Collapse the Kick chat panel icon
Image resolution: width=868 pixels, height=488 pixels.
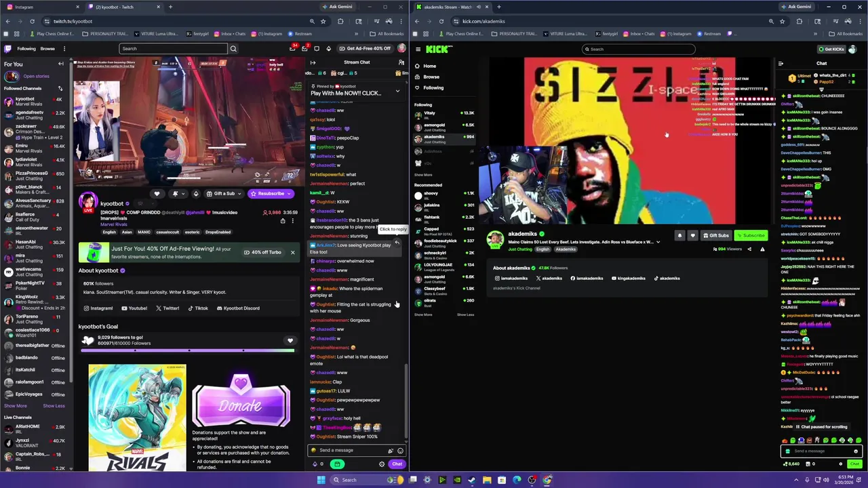[x=781, y=64]
